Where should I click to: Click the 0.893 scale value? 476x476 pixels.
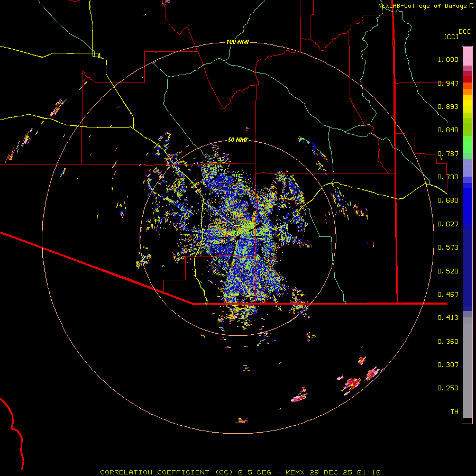[x=448, y=106]
